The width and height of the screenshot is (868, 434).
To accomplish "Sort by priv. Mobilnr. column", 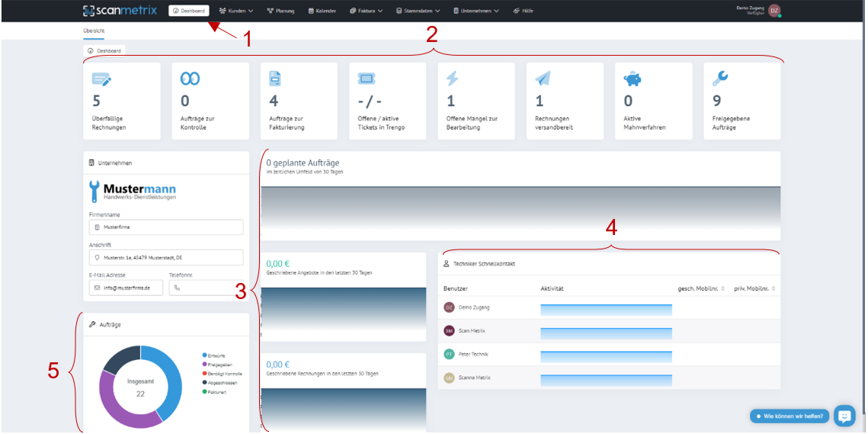I will 754,288.
